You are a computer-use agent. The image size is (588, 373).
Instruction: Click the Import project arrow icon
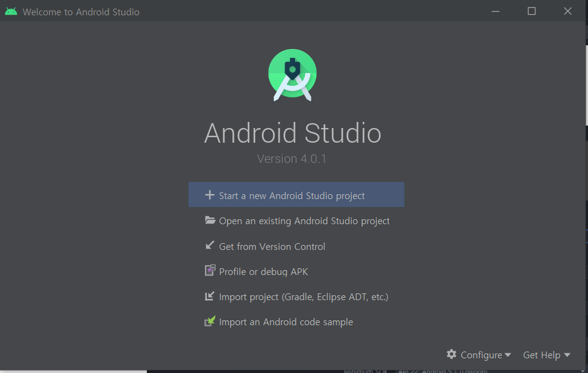coord(210,296)
